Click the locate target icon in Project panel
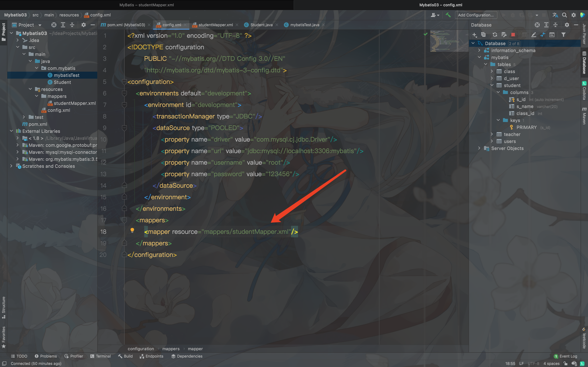The image size is (588, 367). (x=54, y=25)
